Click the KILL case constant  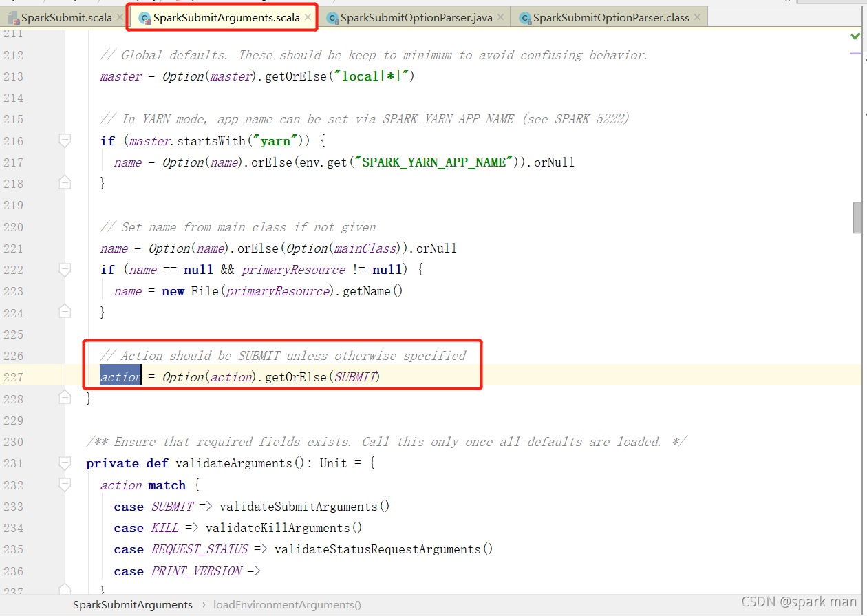[x=165, y=528]
